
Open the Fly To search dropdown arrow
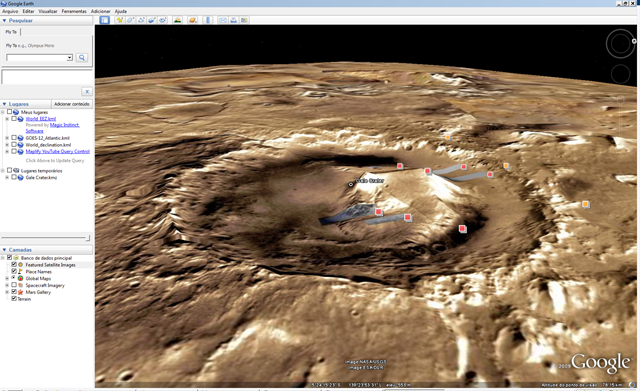tap(70, 58)
